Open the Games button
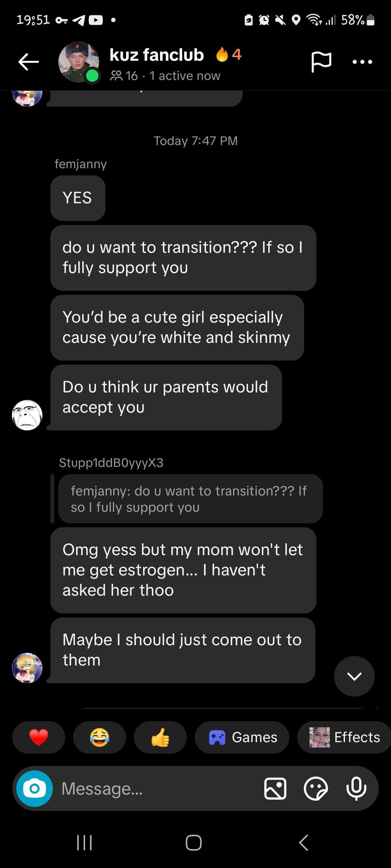The image size is (391, 868). 242,737
